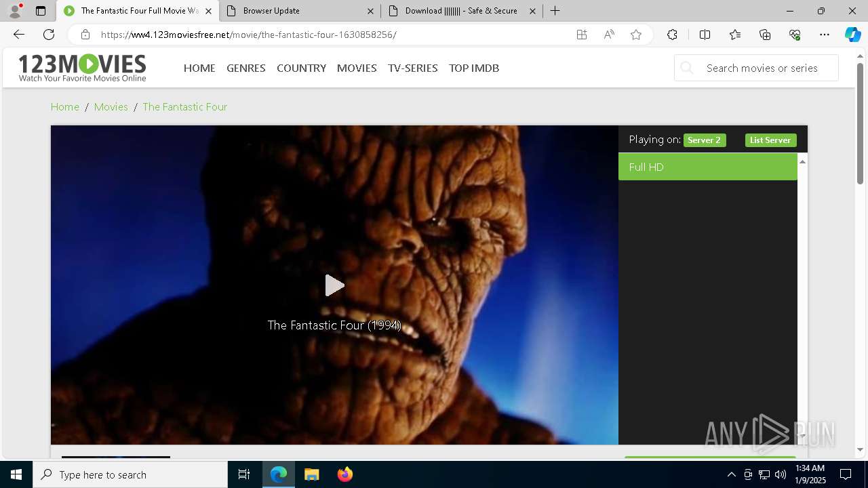Screen dimensions: 868x488
Task: Open volume control in tray
Action: (781, 474)
